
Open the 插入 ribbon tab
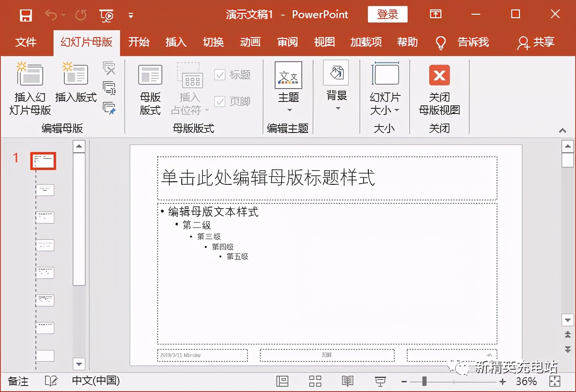pyautogui.click(x=176, y=42)
